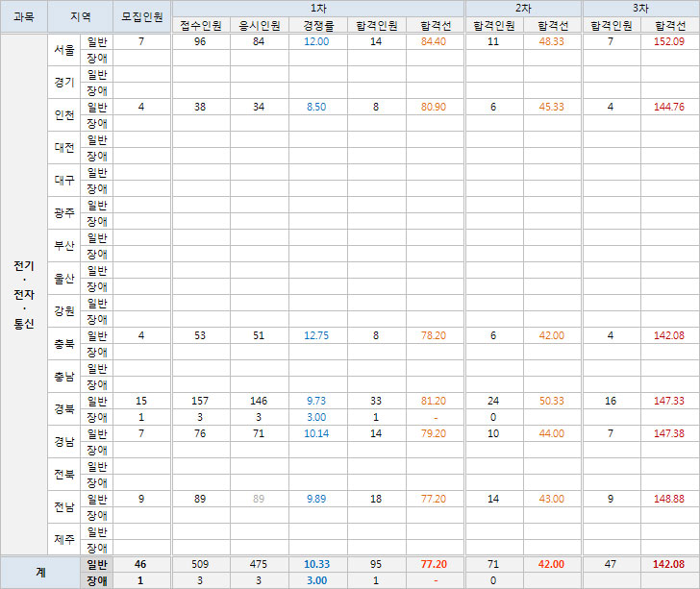This screenshot has width=700, height=589.
Task: Select the 전남 region cell
Action: click(x=64, y=507)
